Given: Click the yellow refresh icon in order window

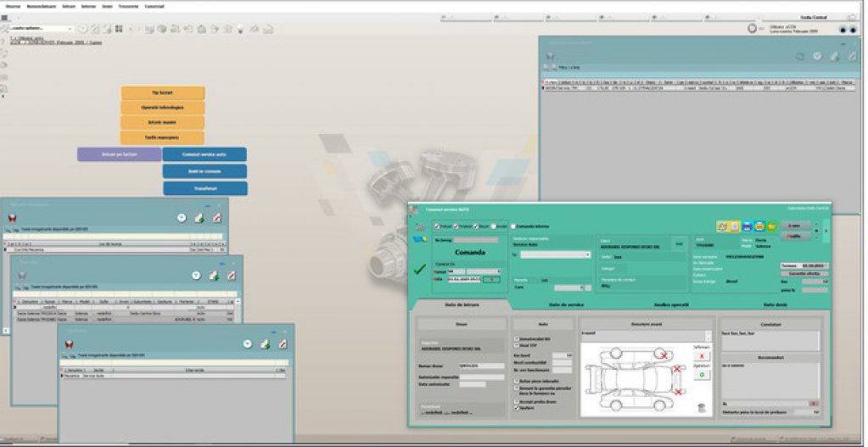Looking at the screenshot, I should click(721, 226).
